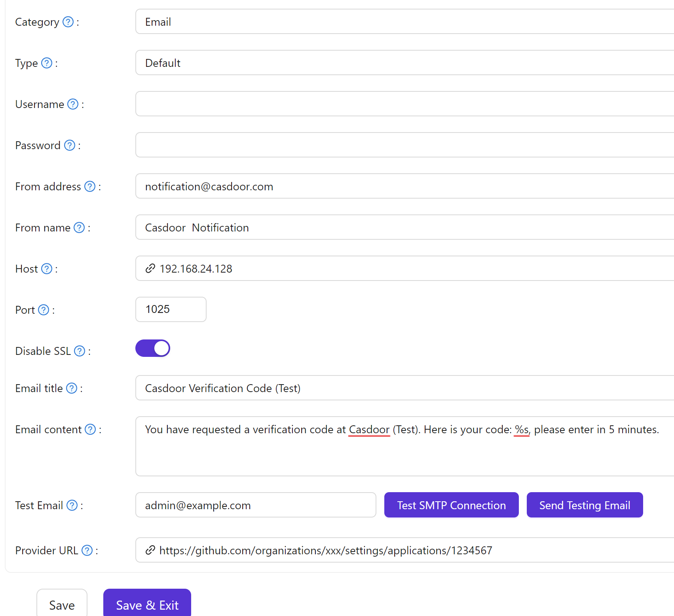
Task: Click the Host field help icon
Action: tap(46, 269)
